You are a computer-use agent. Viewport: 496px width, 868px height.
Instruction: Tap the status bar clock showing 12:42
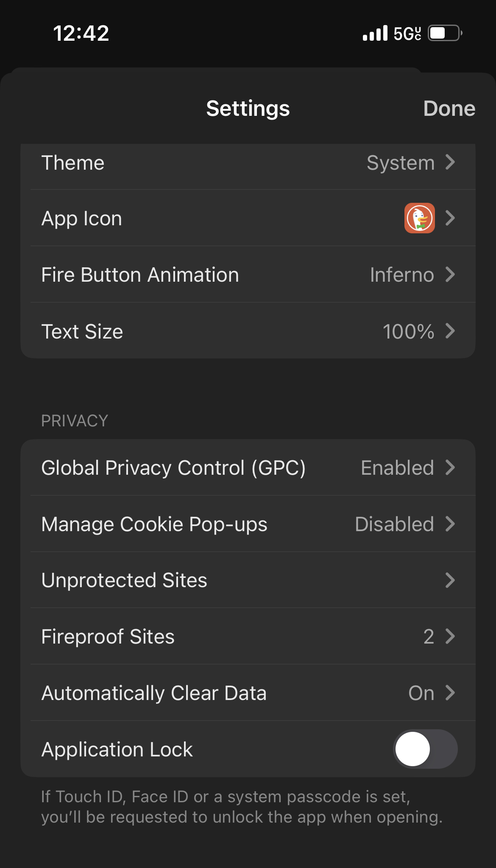(x=81, y=33)
